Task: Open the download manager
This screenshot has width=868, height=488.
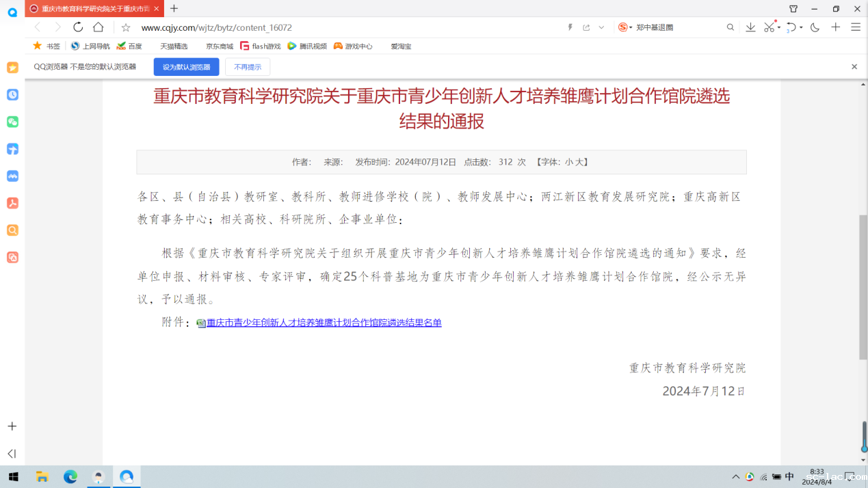Action: (751, 28)
